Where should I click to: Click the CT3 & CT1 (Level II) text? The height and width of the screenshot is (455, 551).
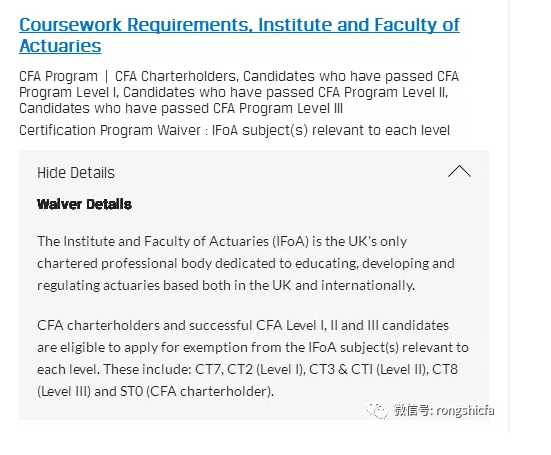369,369
